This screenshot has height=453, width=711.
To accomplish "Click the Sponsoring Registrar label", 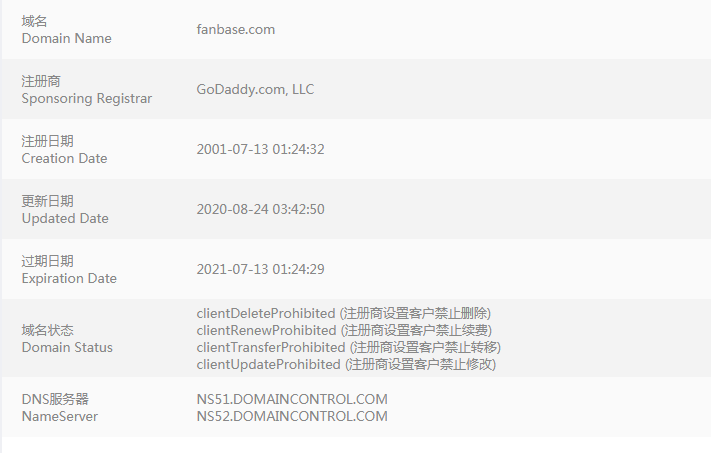I will [87, 98].
